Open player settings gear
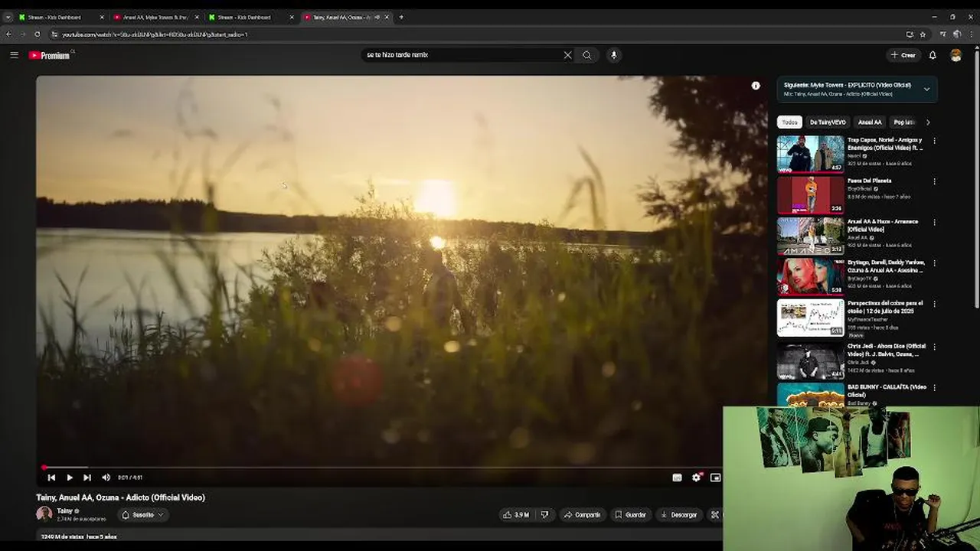The height and width of the screenshot is (551, 980). click(x=697, y=478)
